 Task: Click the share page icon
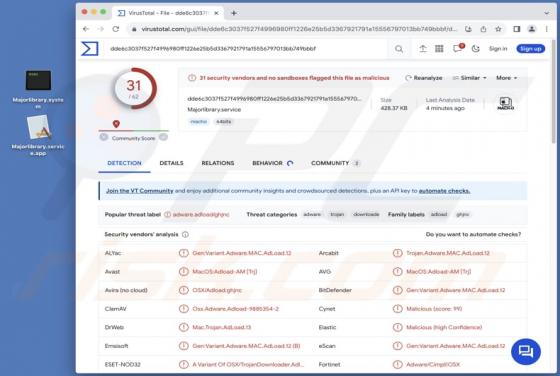tap(483, 29)
